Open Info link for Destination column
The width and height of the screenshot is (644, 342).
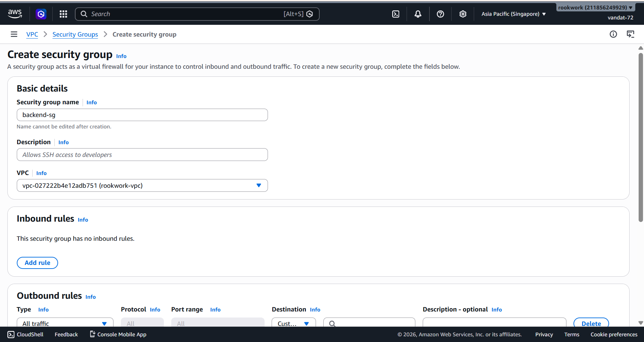pyautogui.click(x=315, y=309)
